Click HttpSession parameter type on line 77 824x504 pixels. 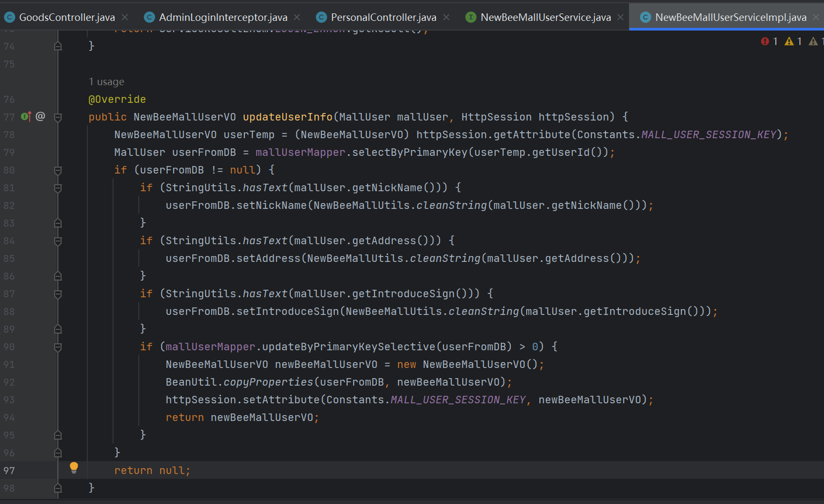pyautogui.click(x=497, y=117)
